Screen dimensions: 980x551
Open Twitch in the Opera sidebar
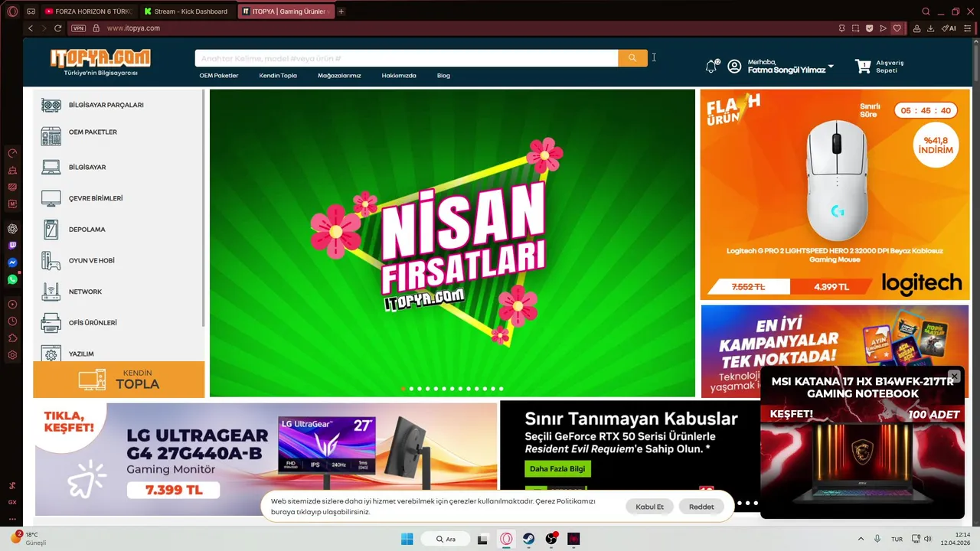pos(12,246)
